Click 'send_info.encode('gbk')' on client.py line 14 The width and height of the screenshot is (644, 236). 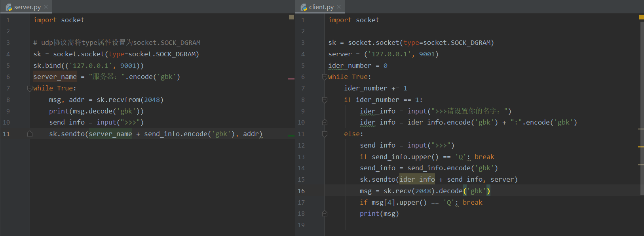(452, 168)
